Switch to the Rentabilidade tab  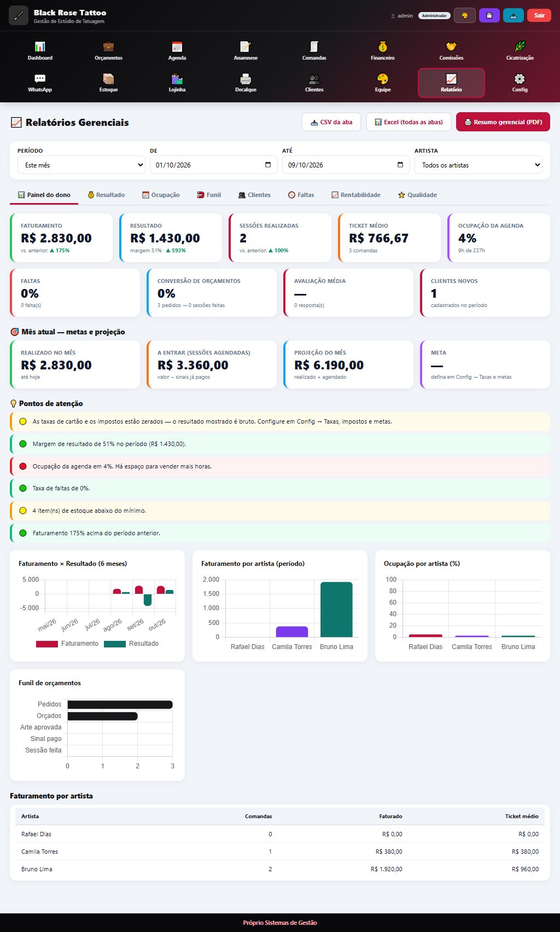click(x=356, y=195)
